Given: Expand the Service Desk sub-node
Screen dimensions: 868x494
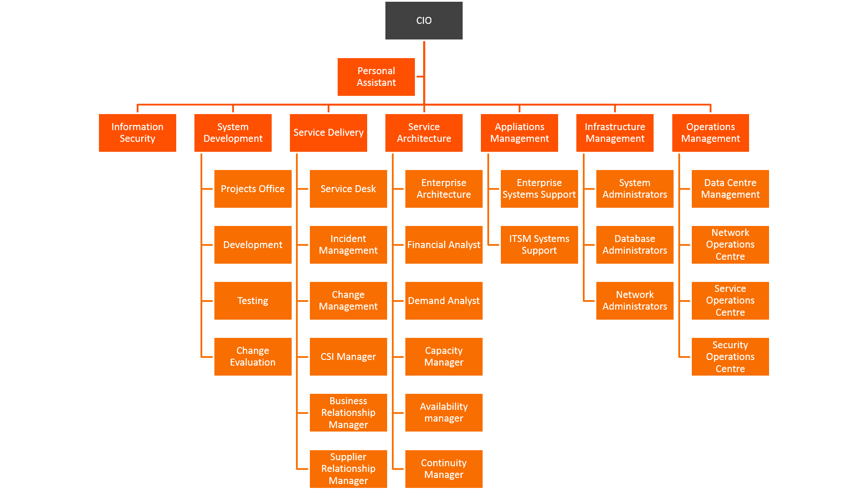Looking at the screenshot, I should [x=348, y=188].
